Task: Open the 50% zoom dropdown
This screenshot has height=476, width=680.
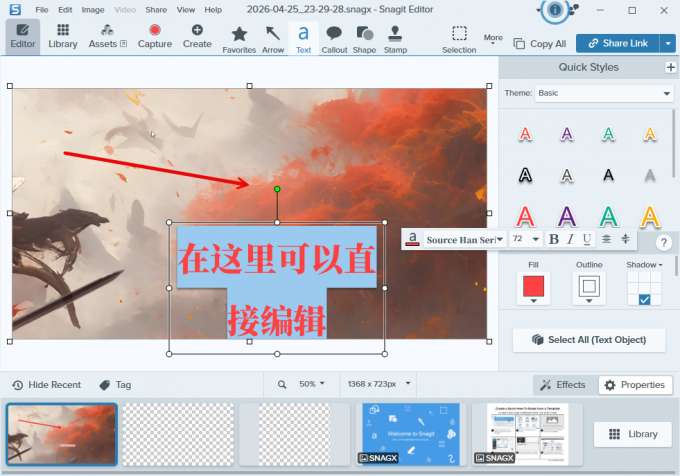Action: click(x=311, y=384)
